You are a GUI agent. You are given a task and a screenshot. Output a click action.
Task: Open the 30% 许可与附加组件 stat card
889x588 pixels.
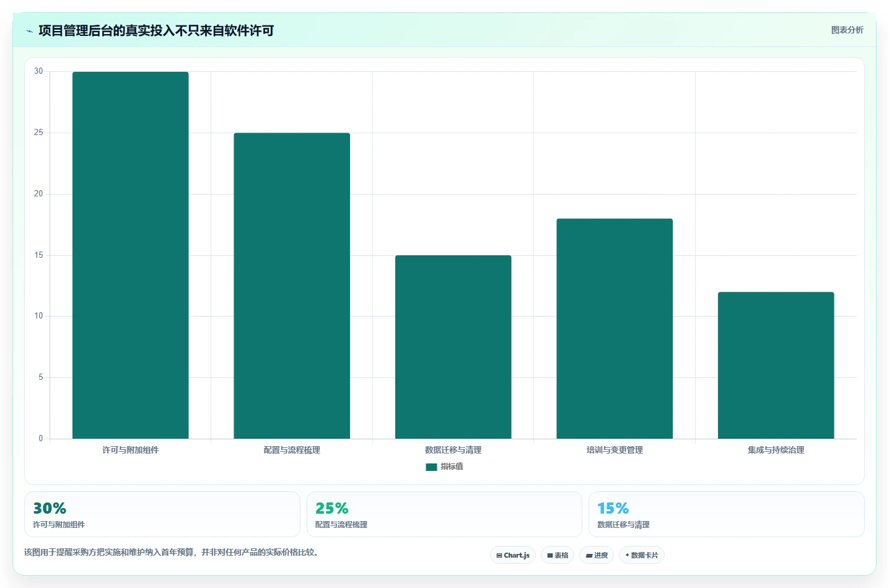pos(162,514)
